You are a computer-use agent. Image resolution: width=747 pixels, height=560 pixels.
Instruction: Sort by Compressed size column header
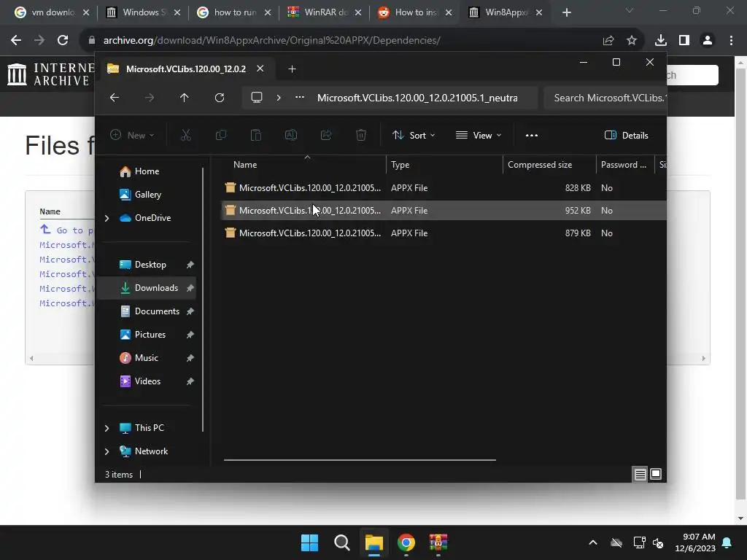[x=549, y=165]
